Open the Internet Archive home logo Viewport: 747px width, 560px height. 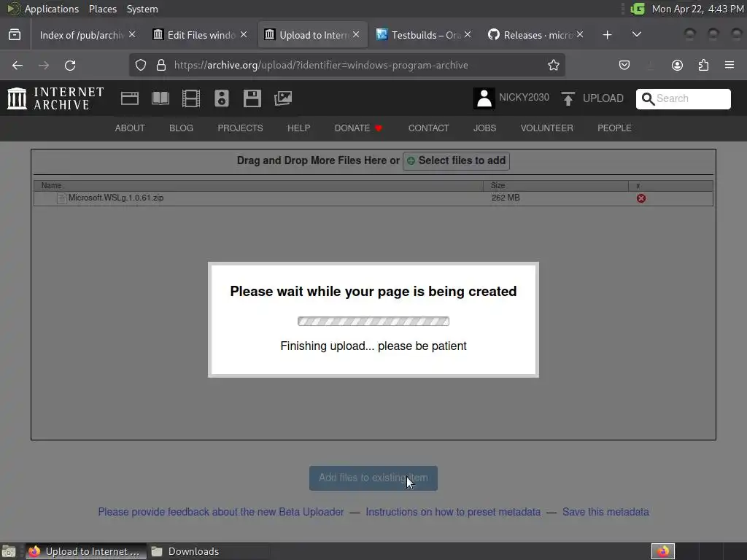coord(55,98)
